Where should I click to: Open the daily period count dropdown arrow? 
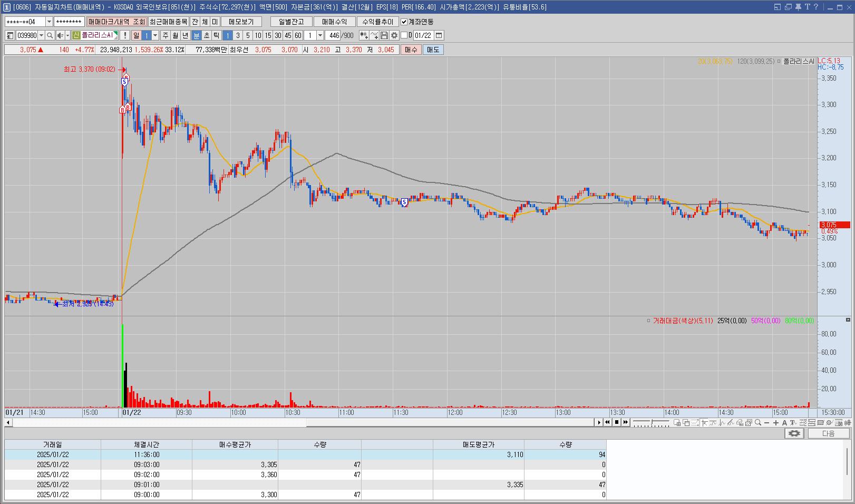155,35
